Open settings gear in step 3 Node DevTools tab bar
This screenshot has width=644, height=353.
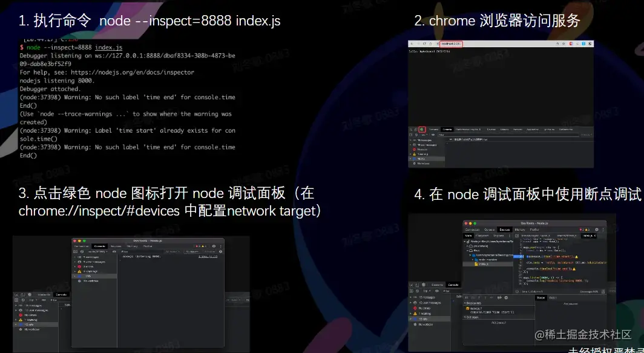pyautogui.click(x=214, y=246)
